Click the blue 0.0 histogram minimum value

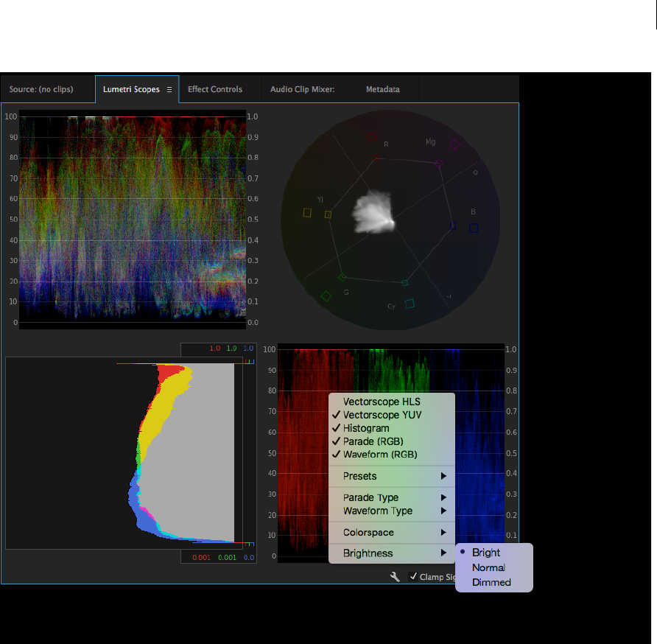[249, 557]
